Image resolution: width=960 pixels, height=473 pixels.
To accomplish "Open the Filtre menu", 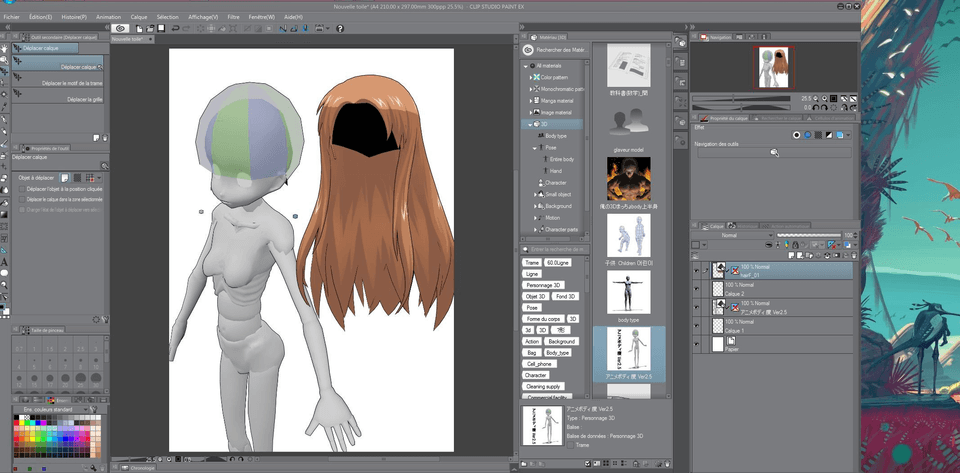I will (233, 17).
